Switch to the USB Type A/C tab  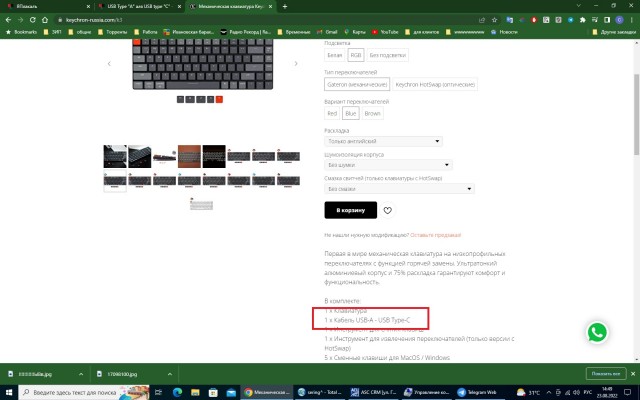click(139, 6)
